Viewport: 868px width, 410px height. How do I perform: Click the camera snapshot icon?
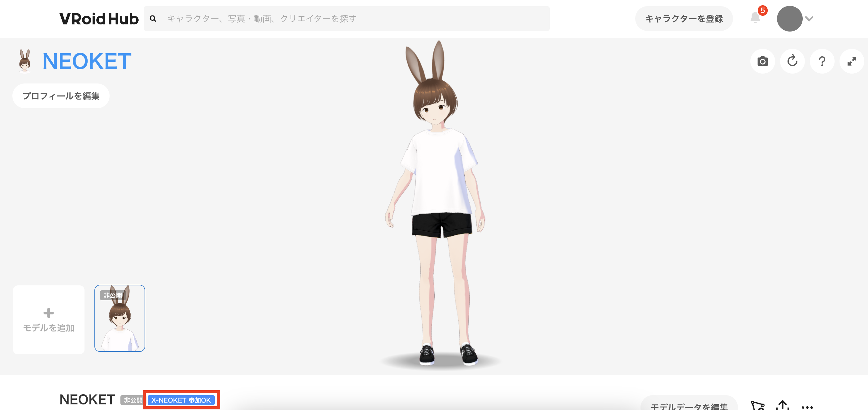coord(762,61)
